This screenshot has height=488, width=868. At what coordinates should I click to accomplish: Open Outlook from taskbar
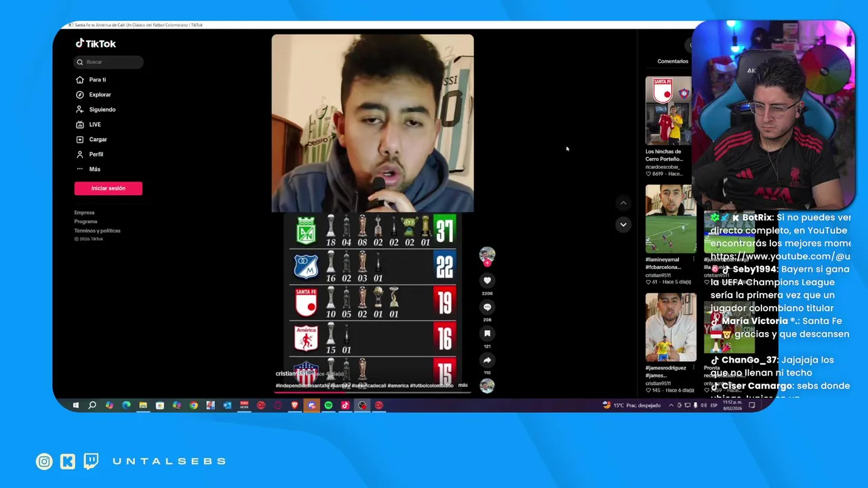227,405
